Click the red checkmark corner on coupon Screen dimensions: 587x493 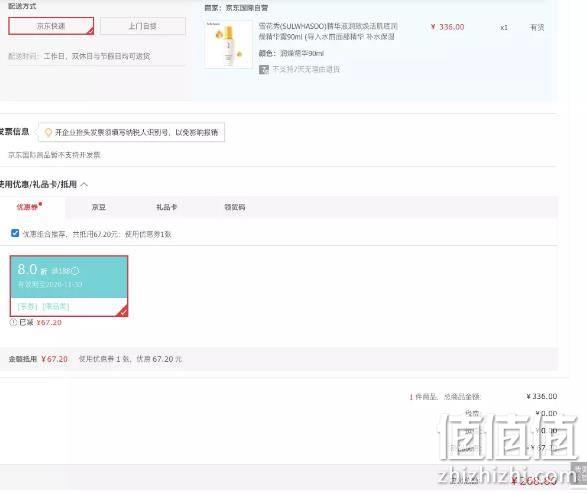[x=123, y=311]
